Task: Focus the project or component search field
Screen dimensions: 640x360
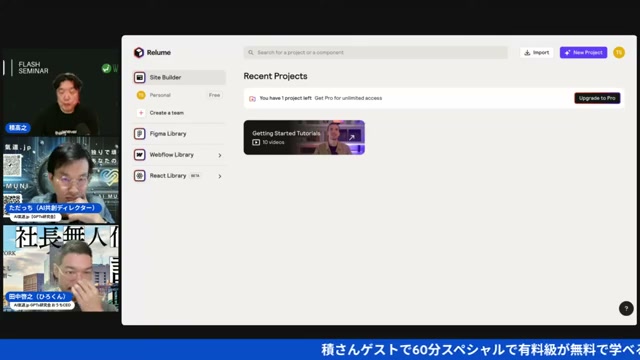Action: point(376,52)
